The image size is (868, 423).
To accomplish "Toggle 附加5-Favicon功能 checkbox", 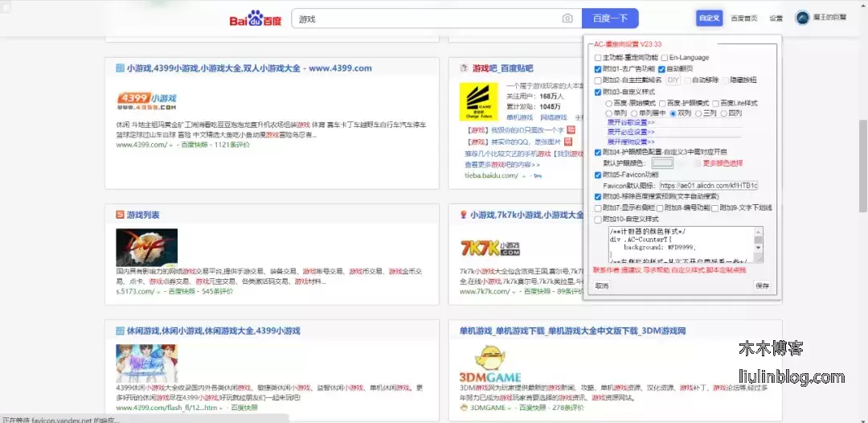I will 598,175.
